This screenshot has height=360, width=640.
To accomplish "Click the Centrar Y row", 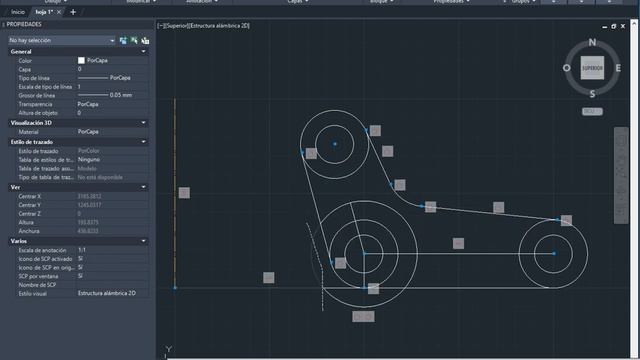I will (82, 205).
